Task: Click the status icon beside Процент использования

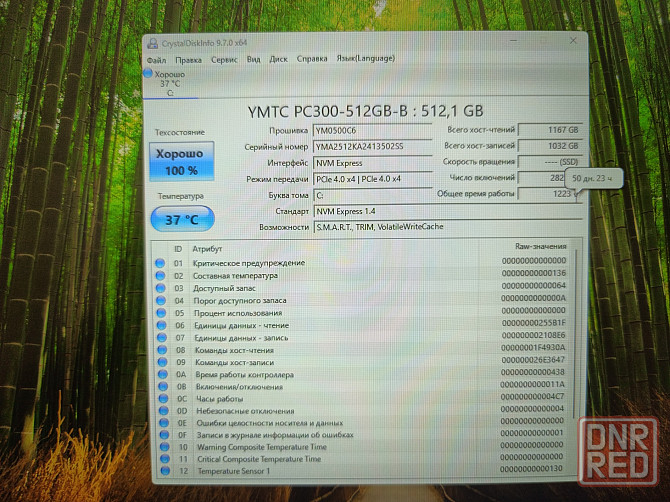Action: (x=160, y=312)
